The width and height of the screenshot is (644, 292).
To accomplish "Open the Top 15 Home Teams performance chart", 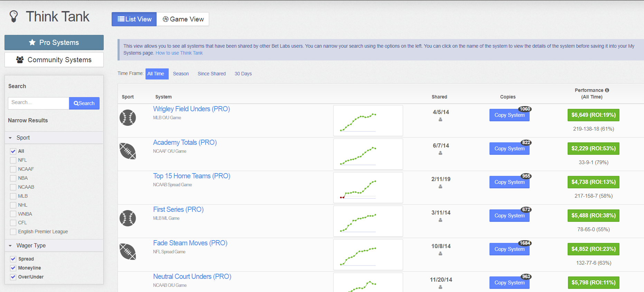I will point(368,188).
